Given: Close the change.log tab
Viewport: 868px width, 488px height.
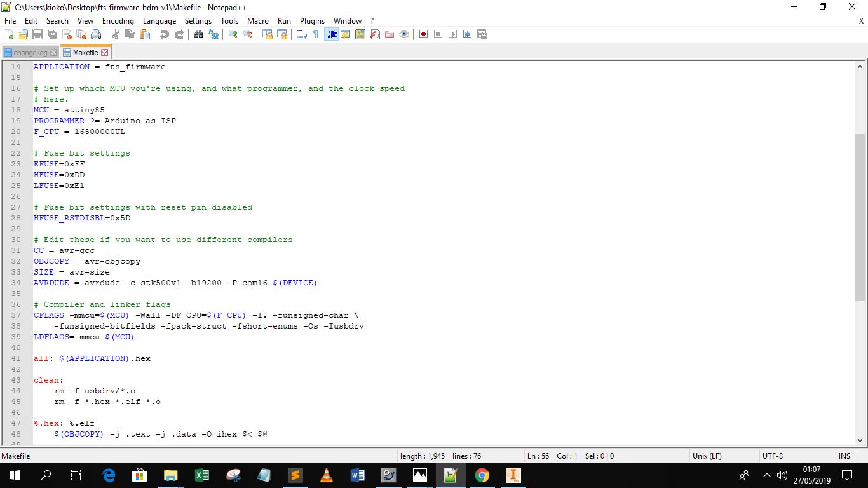Looking at the screenshot, I should [x=53, y=53].
